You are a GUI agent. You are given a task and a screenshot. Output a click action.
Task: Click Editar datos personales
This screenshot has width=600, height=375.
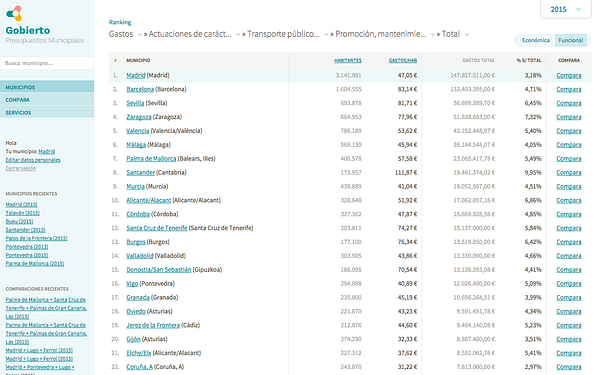[33, 160]
